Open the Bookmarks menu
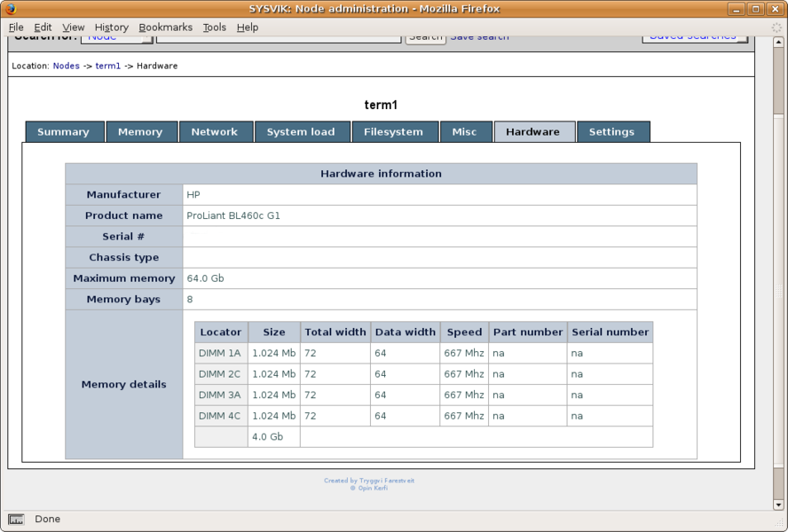788x532 pixels. pos(165,27)
